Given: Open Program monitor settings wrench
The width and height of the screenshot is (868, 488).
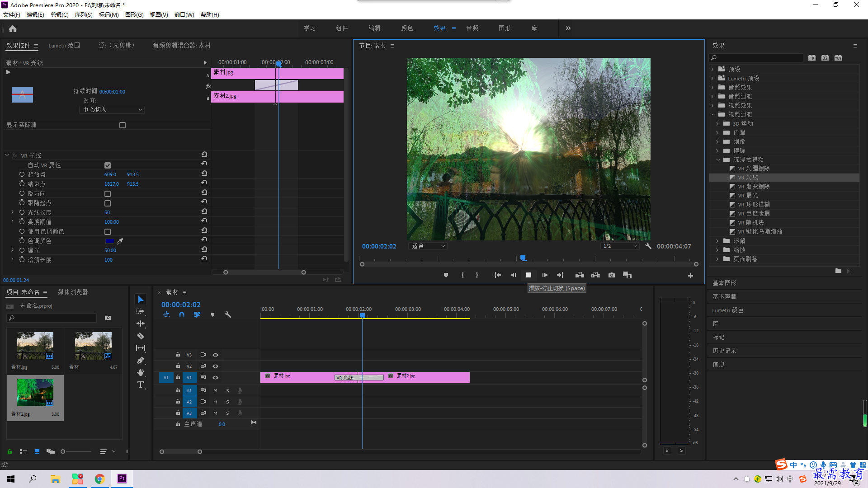Looking at the screenshot, I should (x=648, y=246).
